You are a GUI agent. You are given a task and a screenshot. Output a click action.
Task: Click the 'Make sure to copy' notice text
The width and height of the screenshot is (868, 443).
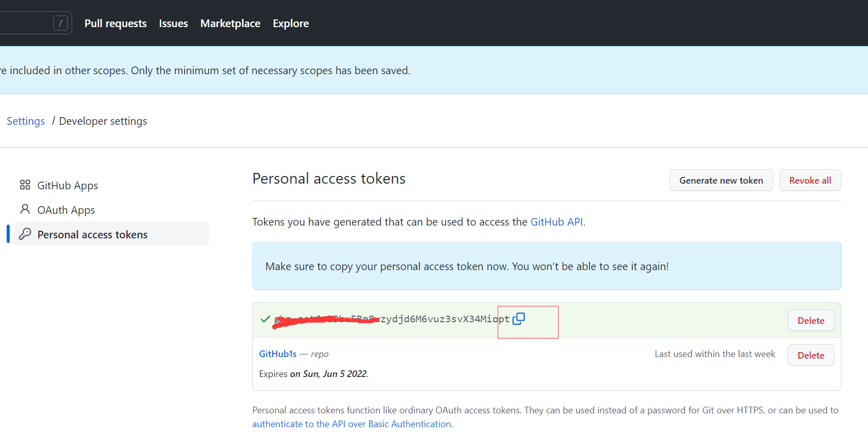click(467, 267)
